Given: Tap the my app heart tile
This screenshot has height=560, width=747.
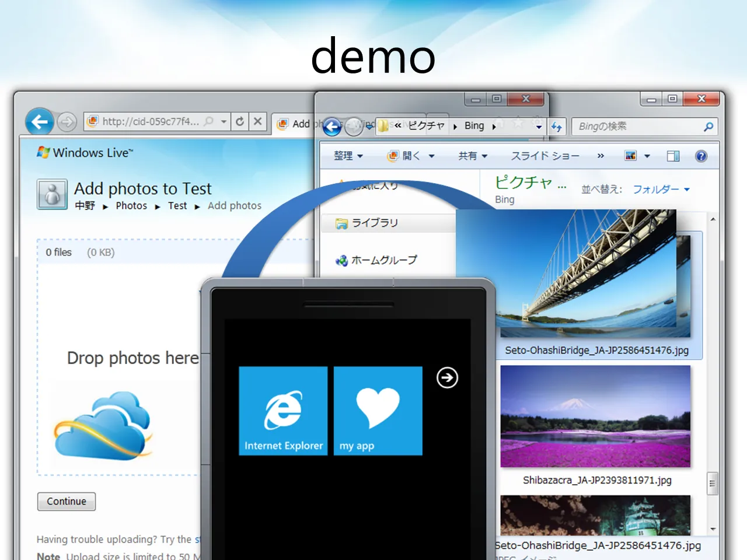Looking at the screenshot, I should click(x=378, y=411).
